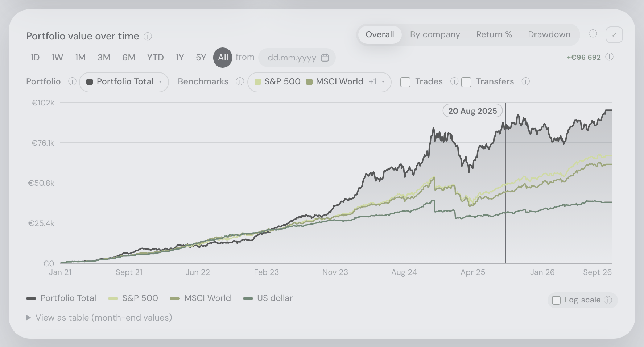Select the 6M time range
This screenshot has height=347, width=644.
129,58
